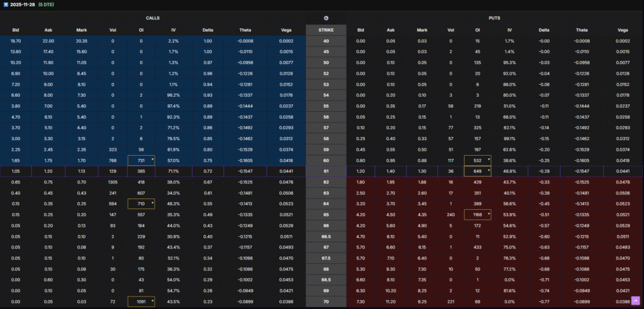Sort by the calls Bid column header
The width and height of the screenshot is (644, 309).
tap(15, 30)
